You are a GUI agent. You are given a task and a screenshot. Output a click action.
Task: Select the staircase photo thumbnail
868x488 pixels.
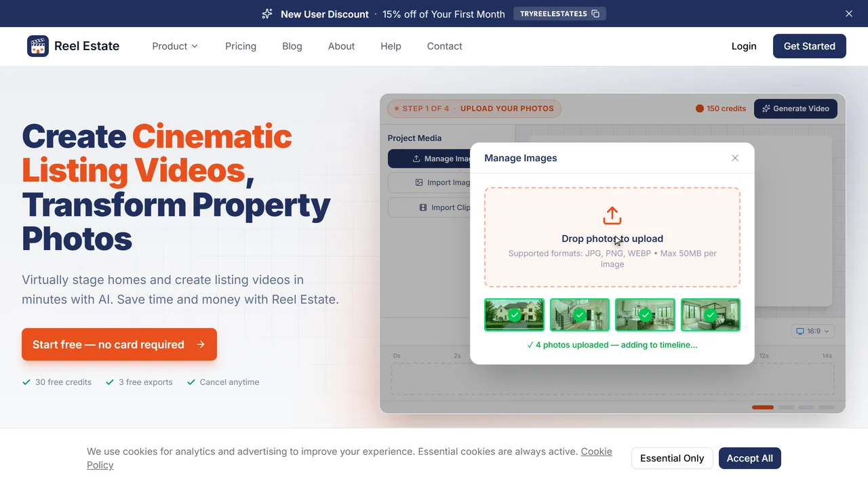point(580,314)
